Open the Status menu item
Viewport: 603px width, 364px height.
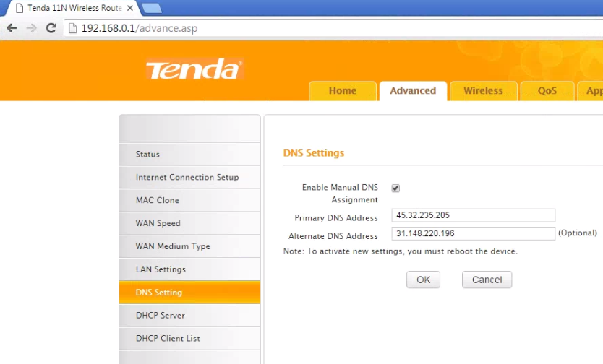tap(189, 155)
